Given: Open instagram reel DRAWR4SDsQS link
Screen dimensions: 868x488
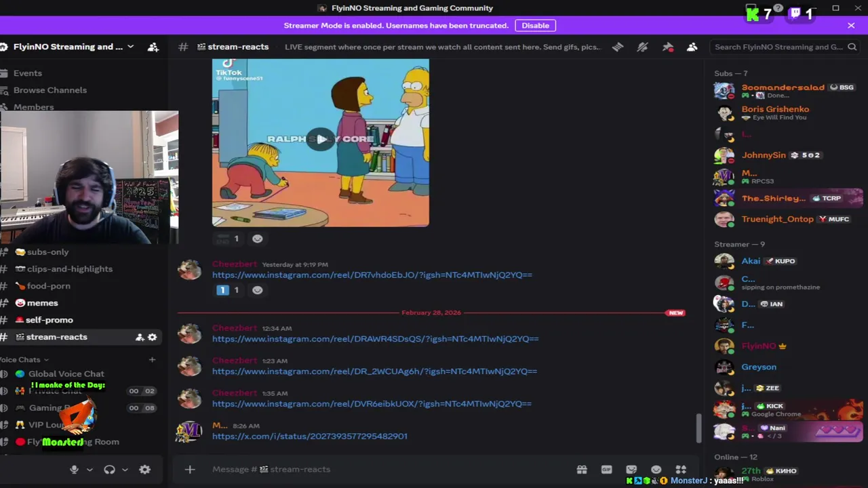Looking at the screenshot, I should 375,339.
